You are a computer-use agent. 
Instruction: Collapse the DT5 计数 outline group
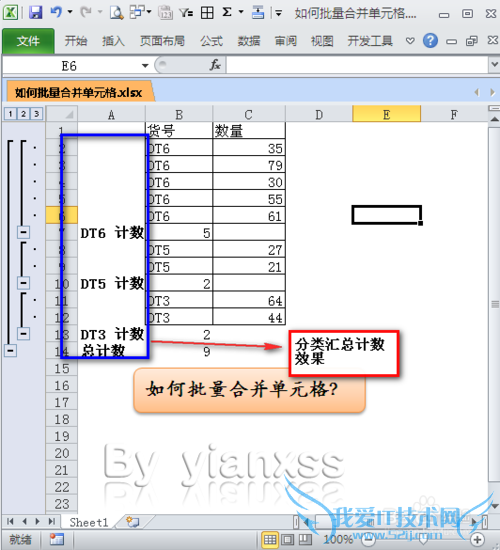pyautogui.click(x=24, y=283)
